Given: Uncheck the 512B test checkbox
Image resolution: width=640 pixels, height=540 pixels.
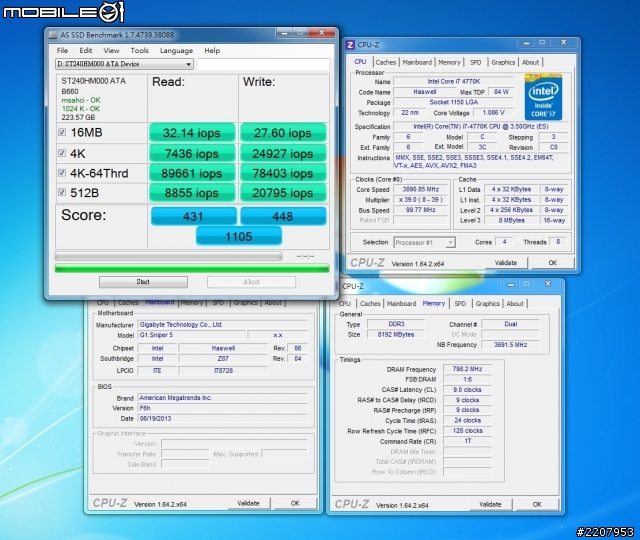Looking at the screenshot, I should pos(62,192).
